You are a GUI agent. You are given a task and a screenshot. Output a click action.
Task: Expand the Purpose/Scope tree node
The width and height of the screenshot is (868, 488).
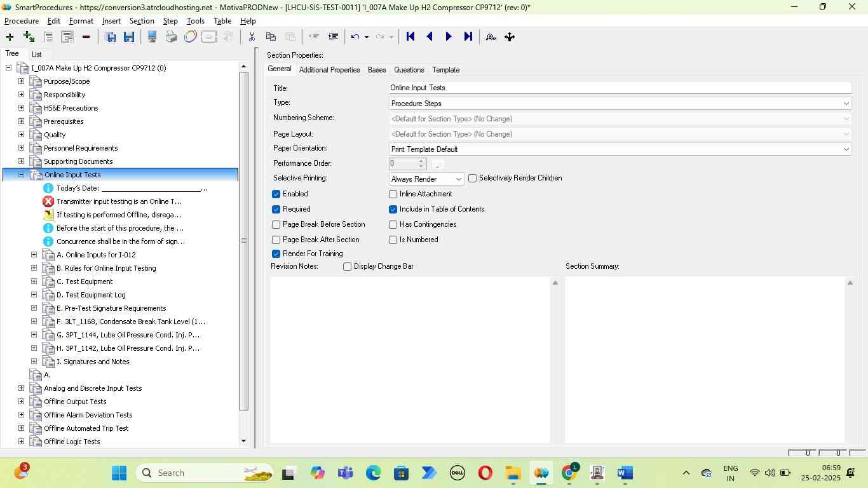pos(21,81)
